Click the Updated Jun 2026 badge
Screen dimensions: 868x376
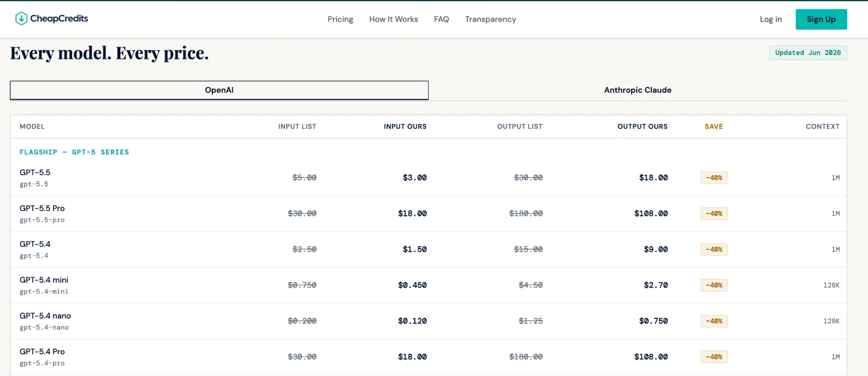coord(808,53)
